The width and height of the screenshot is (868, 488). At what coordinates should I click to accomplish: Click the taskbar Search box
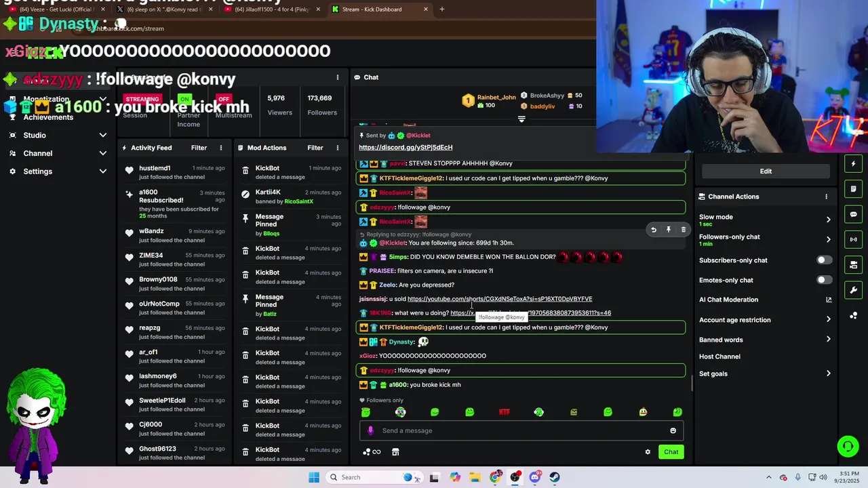click(374, 477)
